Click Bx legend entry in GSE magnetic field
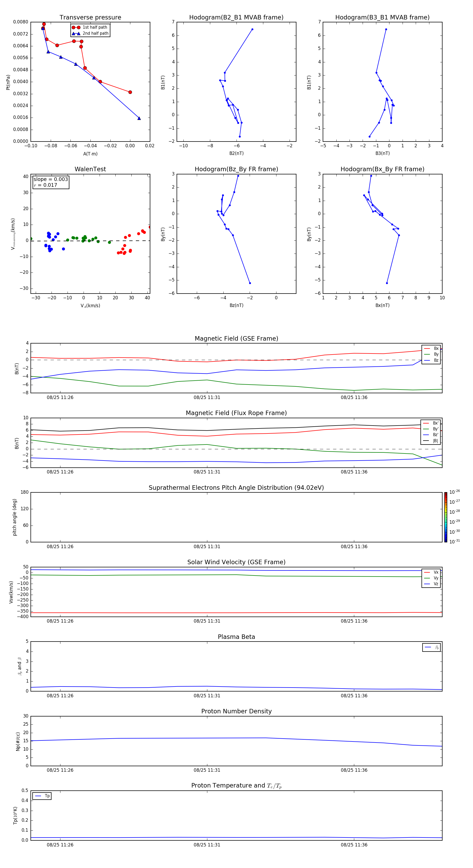Viewport: 473px width, 868px height. click(431, 349)
